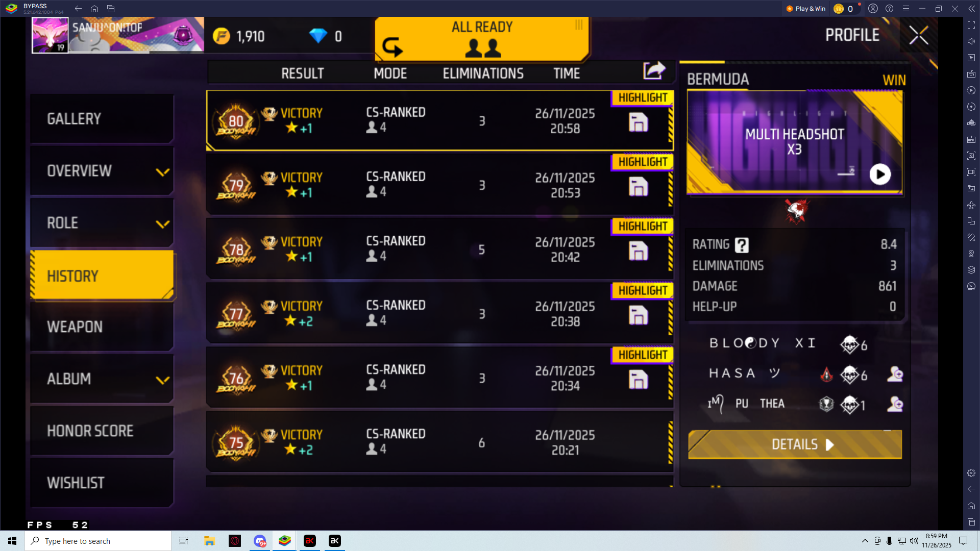Screen dimensions: 980x551
Task: Expand the Overview menu chevron
Action: [x=162, y=172]
